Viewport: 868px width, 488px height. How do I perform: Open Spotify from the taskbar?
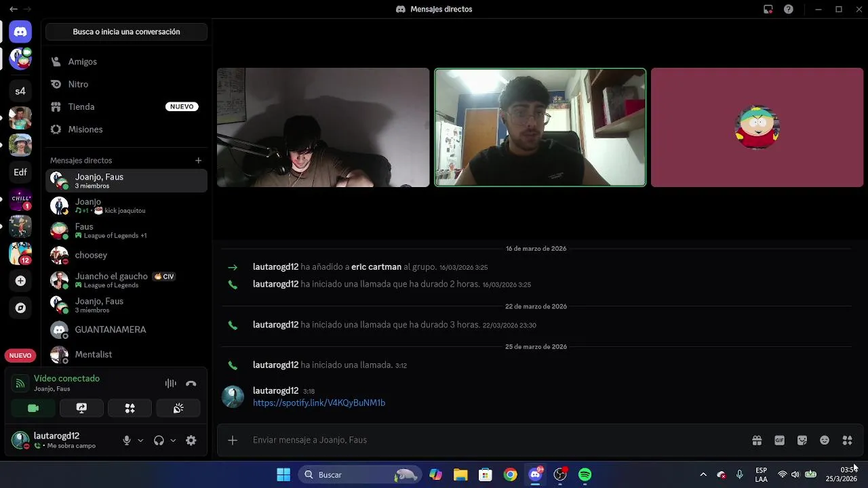click(585, 474)
